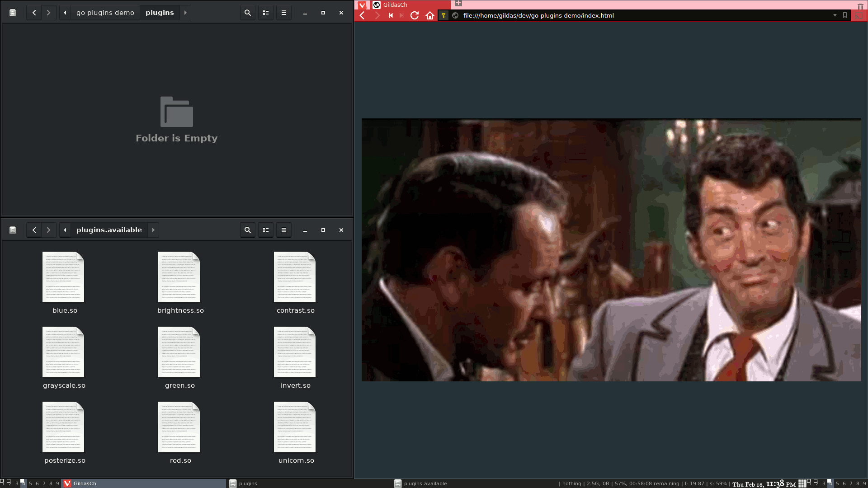Open hamburger menu in plugins.available window
Screen dimensions: 868x488
(284, 230)
